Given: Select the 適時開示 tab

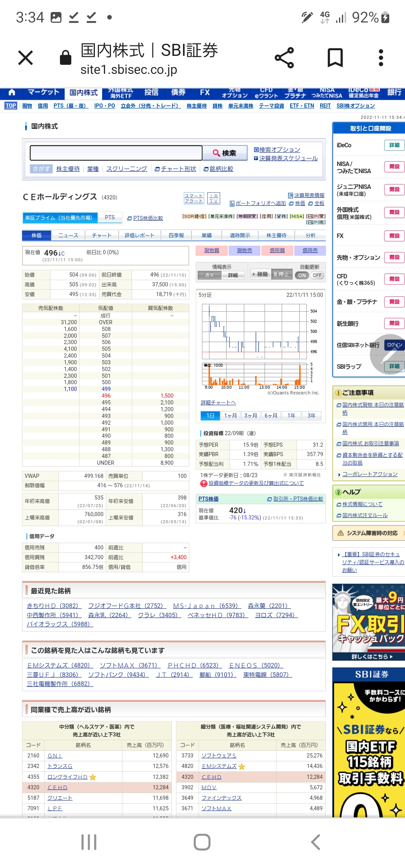Looking at the screenshot, I should pyautogui.click(x=240, y=235).
